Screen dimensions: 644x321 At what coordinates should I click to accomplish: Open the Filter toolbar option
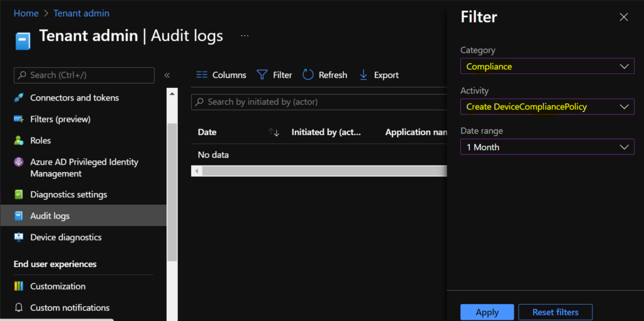tap(274, 75)
